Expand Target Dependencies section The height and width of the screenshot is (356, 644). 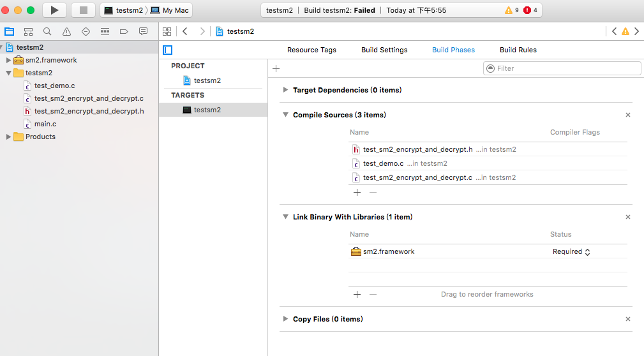[x=285, y=89]
